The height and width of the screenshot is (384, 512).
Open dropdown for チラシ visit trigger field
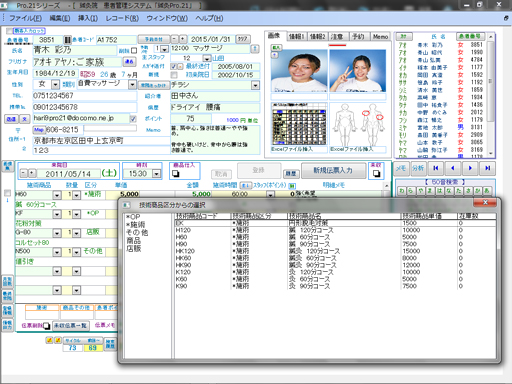[x=255, y=85]
